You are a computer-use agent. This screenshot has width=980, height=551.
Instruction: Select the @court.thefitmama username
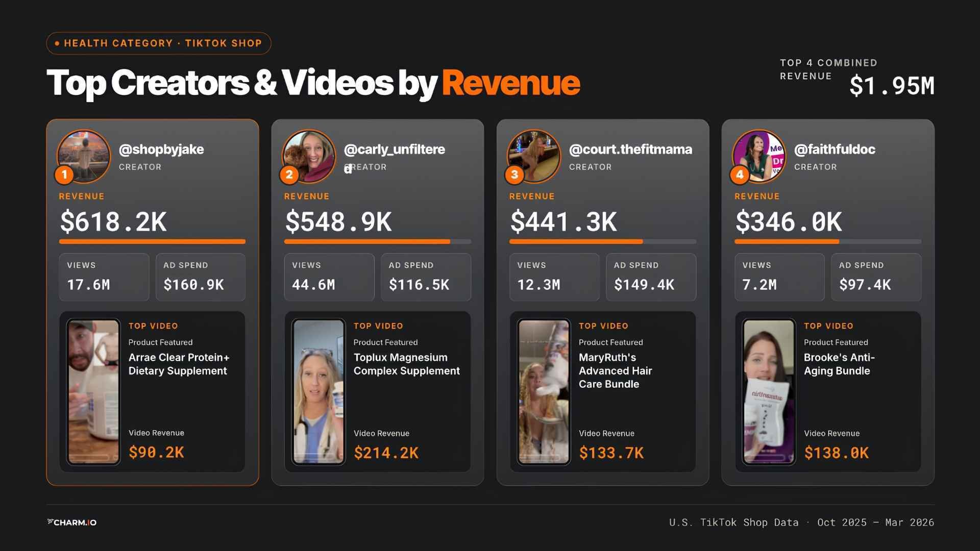[x=630, y=149]
